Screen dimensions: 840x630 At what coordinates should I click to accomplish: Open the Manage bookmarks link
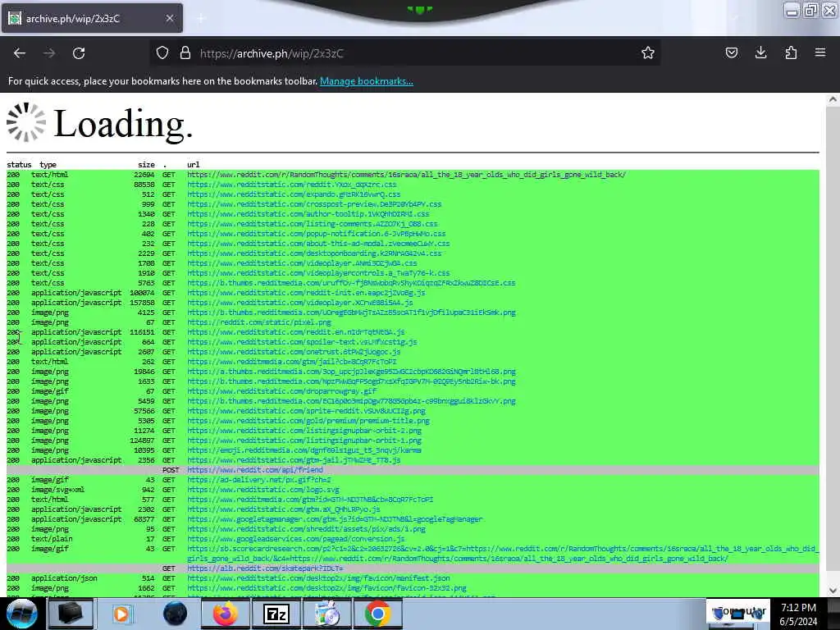click(367, 81)
